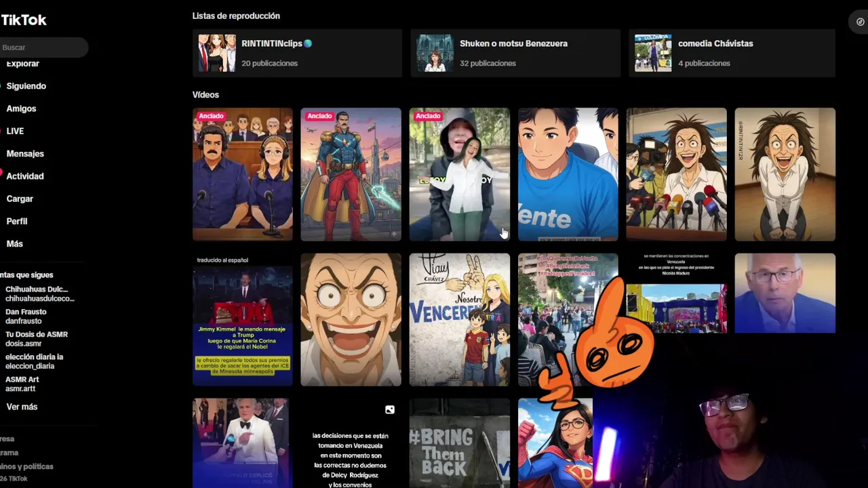868x488 pixels.
Task: Click the 32 publicaciones count text
Action: coord(488,63)
